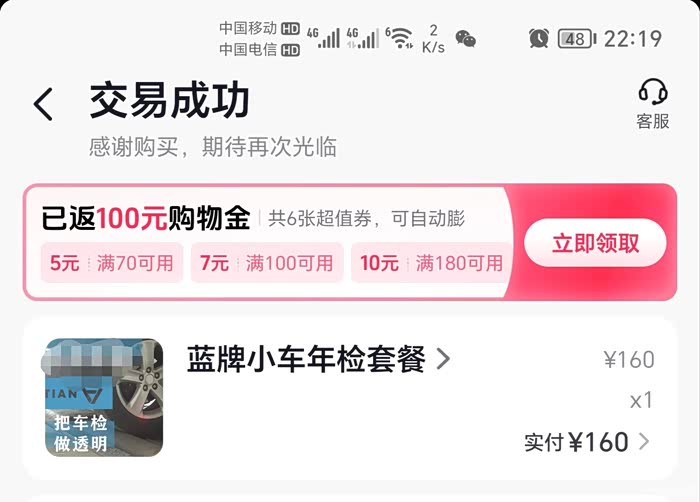Tap the alarm clock status icon
Screen dimensions: 700x502
click(x=539, y=38)
